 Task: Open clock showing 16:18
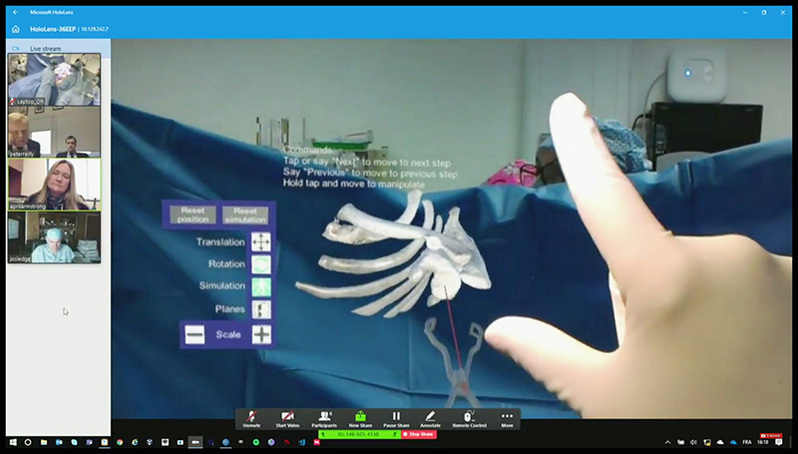762,442
